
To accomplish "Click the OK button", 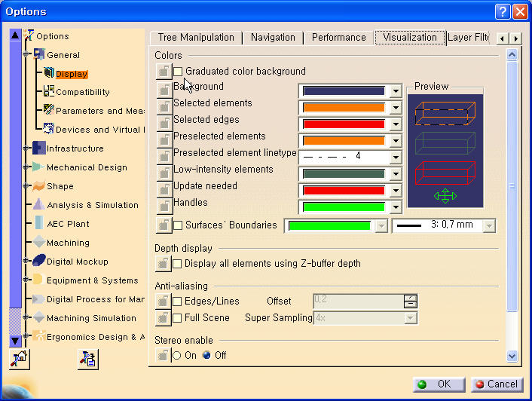I will click(436, 384).
